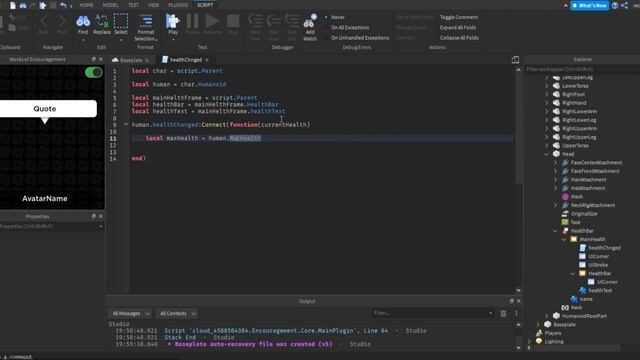Select the Players service in Explorer
The width and height of the screenshot is (640, 360).
549,333
